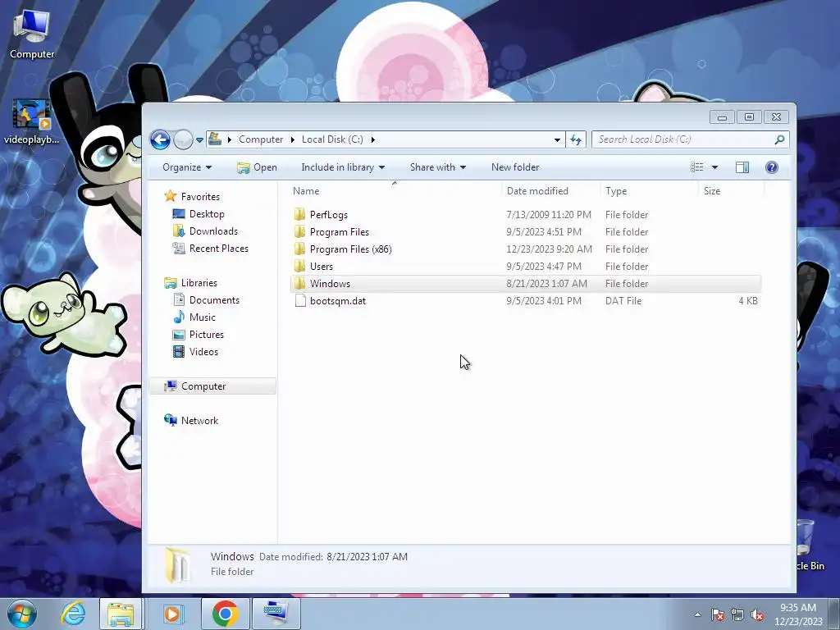The image size is (840, 630).
Task: Select the PerfLogs folder icon
Action: [300, 215]
